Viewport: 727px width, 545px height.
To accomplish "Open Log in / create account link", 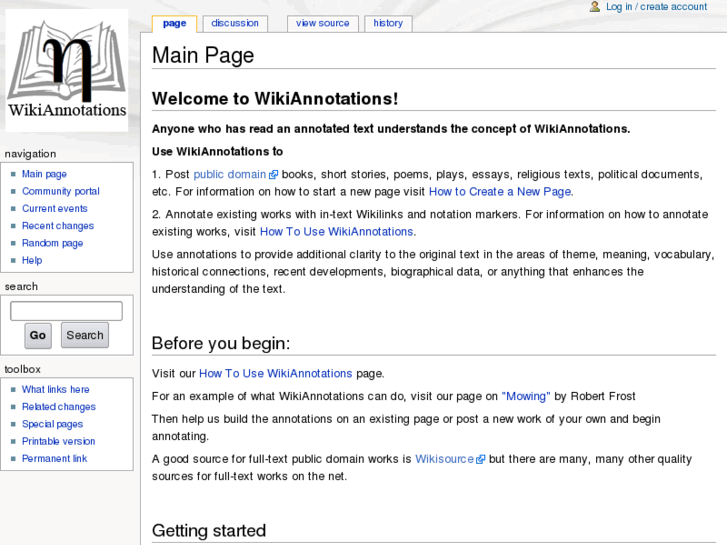I will (657, 6).
